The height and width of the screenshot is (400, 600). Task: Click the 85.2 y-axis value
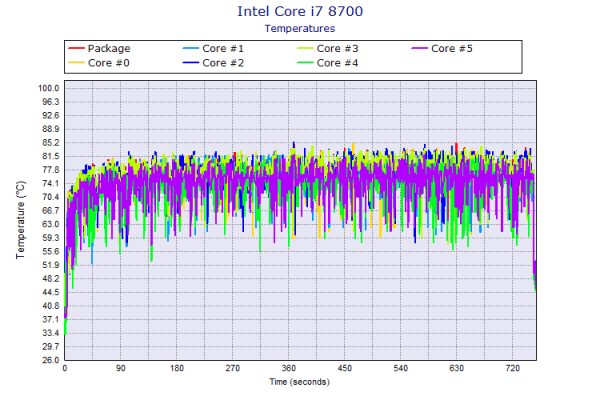point(51,142)
